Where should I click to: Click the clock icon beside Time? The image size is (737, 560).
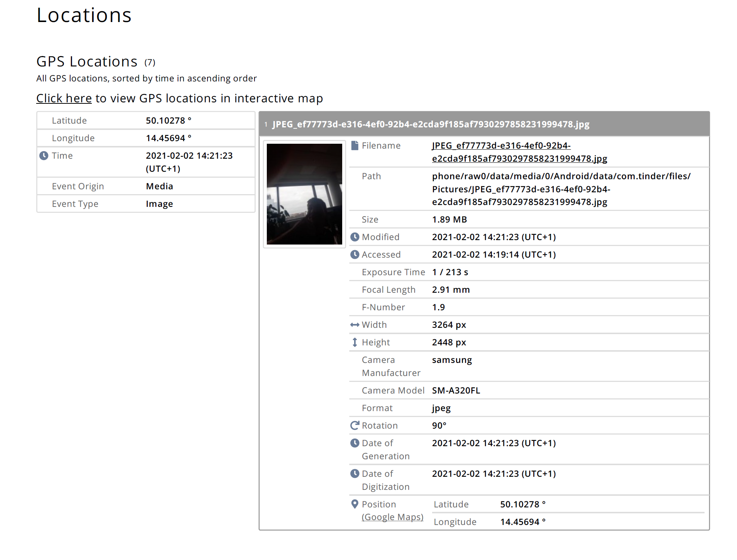click(44, 156)
